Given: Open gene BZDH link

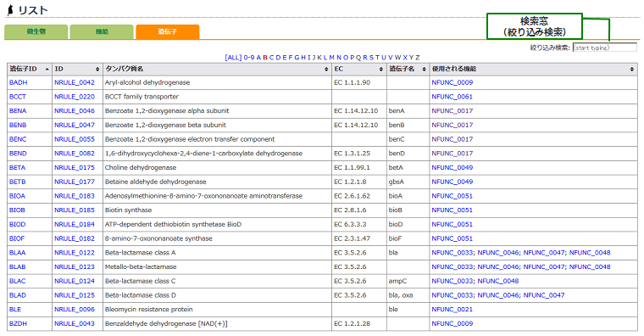Looking at the screenshot, I should [18, 323].
